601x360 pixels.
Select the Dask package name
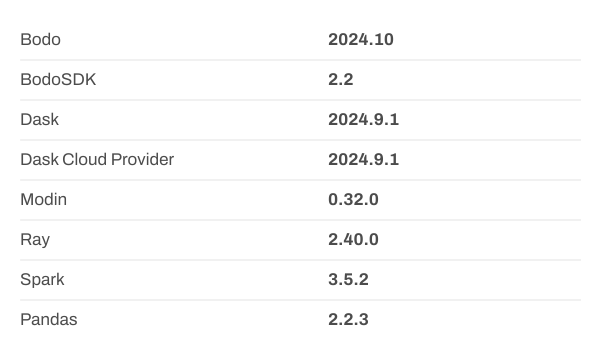(39, 119)
